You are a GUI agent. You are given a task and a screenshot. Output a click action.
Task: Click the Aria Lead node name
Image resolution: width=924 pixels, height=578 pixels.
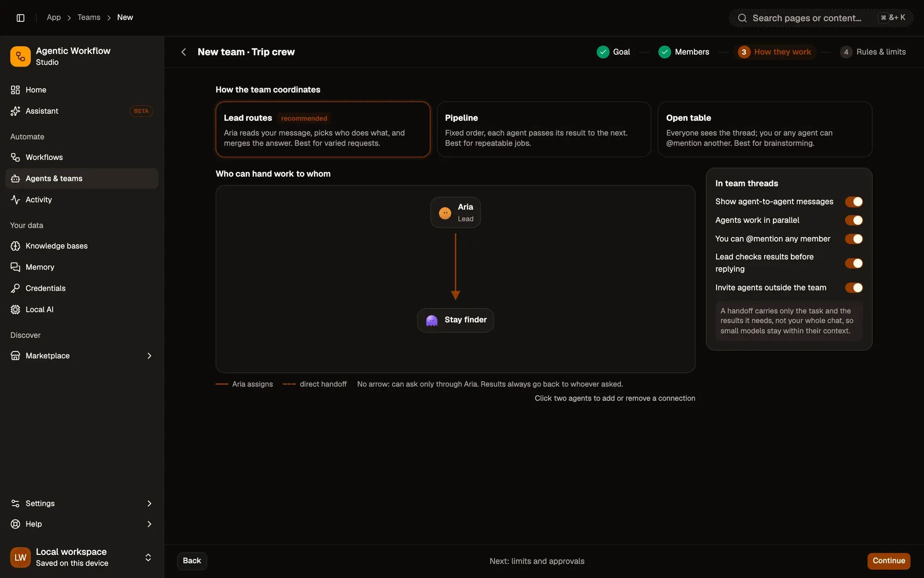point(465,207)
